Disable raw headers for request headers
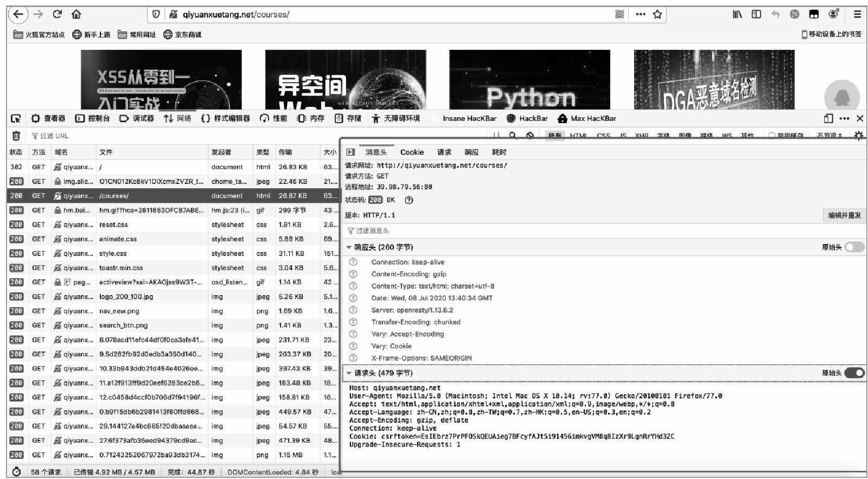 (854, 373)
